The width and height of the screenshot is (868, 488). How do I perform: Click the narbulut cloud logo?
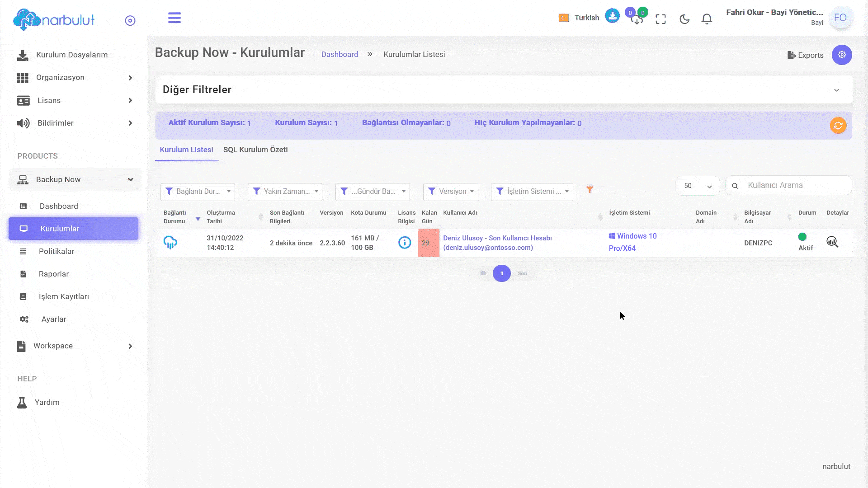pos(54,20)
